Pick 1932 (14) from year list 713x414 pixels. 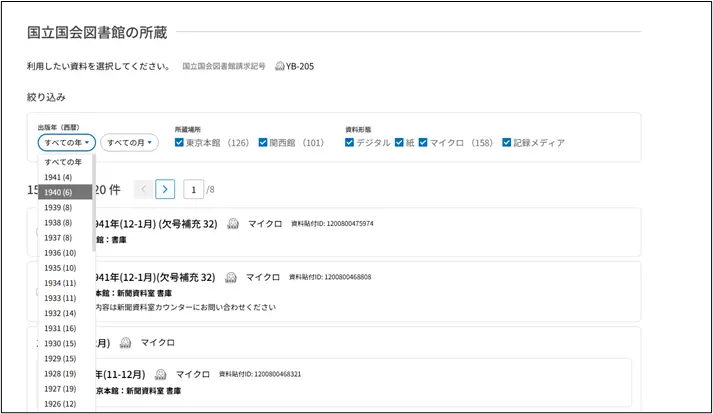tap(65, 313)
